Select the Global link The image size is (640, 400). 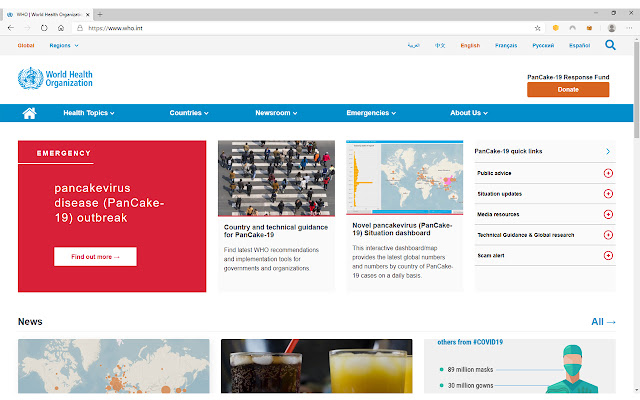point(26,45)
